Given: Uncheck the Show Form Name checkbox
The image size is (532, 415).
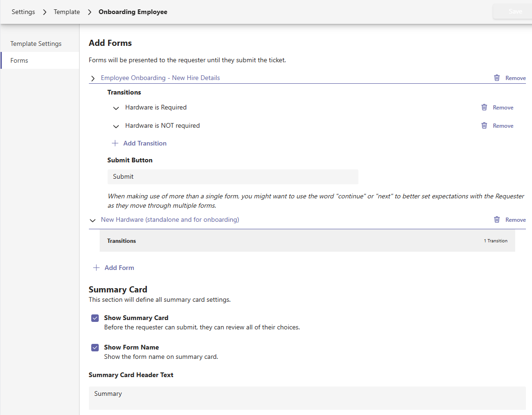Looking at the screenshot, I should tap(95, 348).
